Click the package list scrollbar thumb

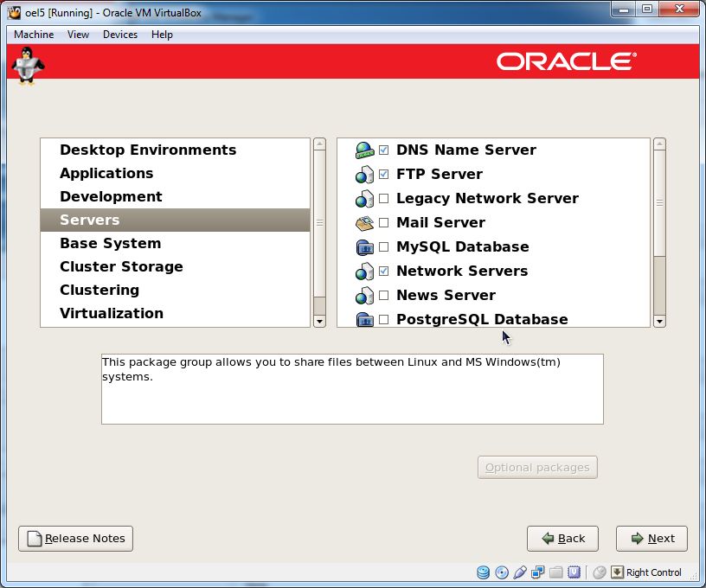[x=659, y=203]
